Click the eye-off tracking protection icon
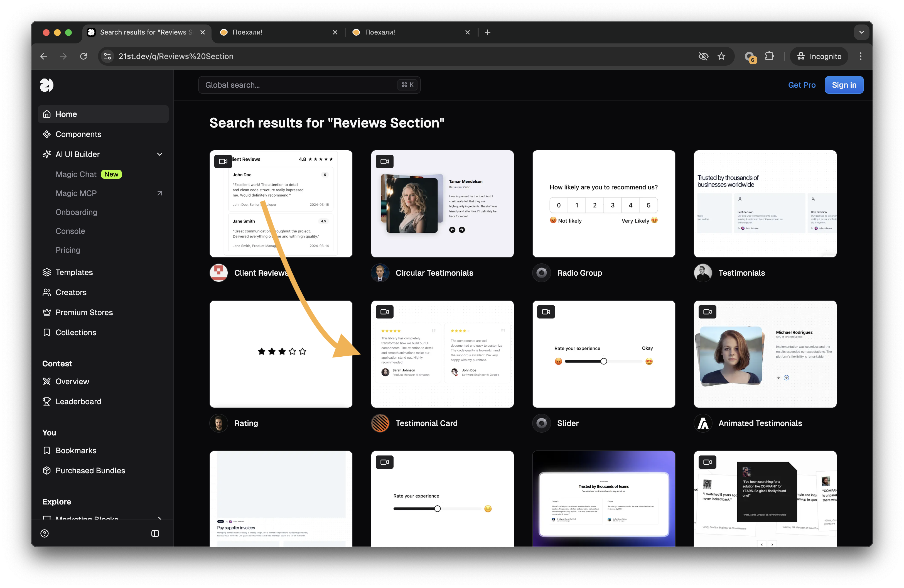The width and height of the screenshot is (904, 588). coord(703,56)
